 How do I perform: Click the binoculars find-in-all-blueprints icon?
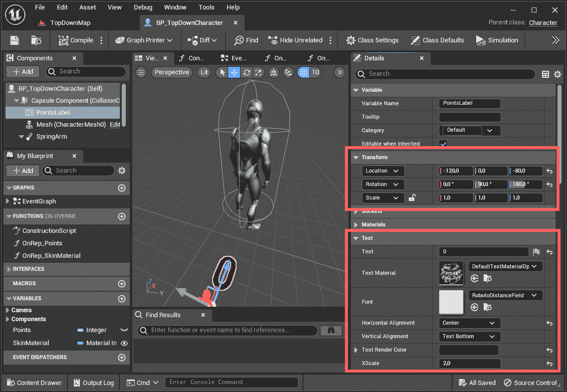pos(331,331)
